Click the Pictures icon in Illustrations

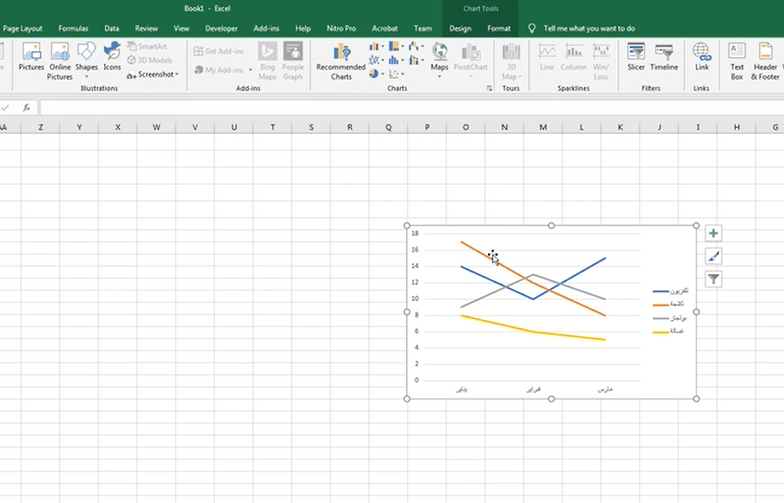coord(31,58)
